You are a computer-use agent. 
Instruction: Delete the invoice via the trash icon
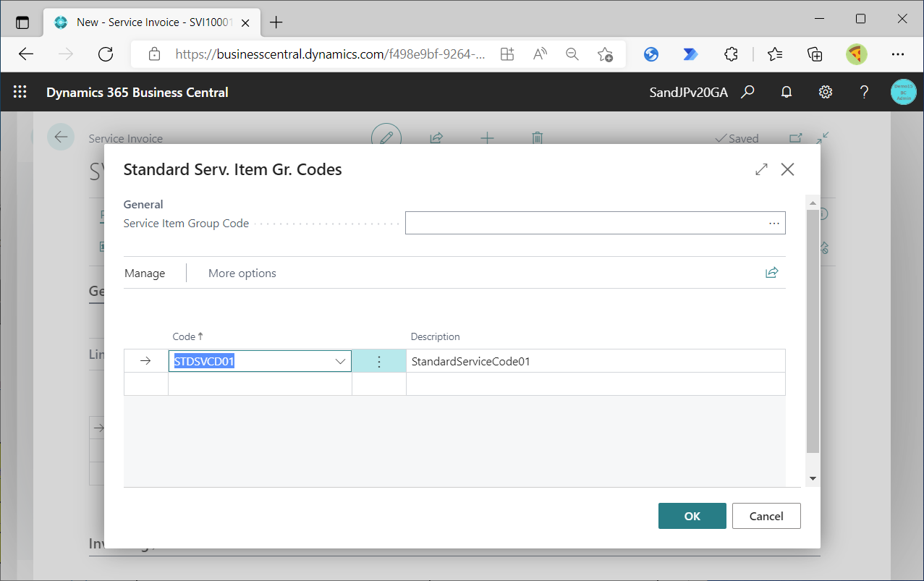[x=537, y=137]
